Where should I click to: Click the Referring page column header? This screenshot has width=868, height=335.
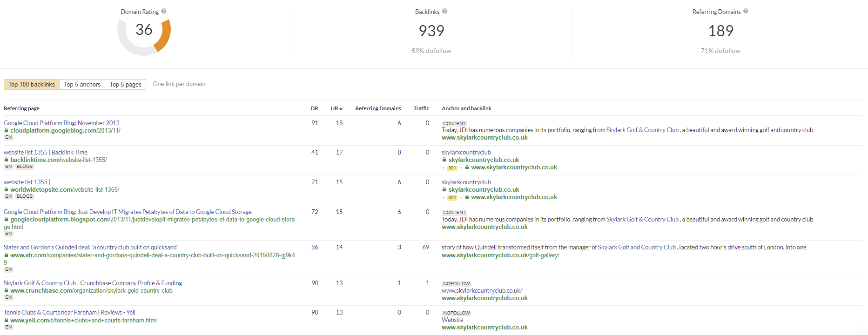coord(21,108)
